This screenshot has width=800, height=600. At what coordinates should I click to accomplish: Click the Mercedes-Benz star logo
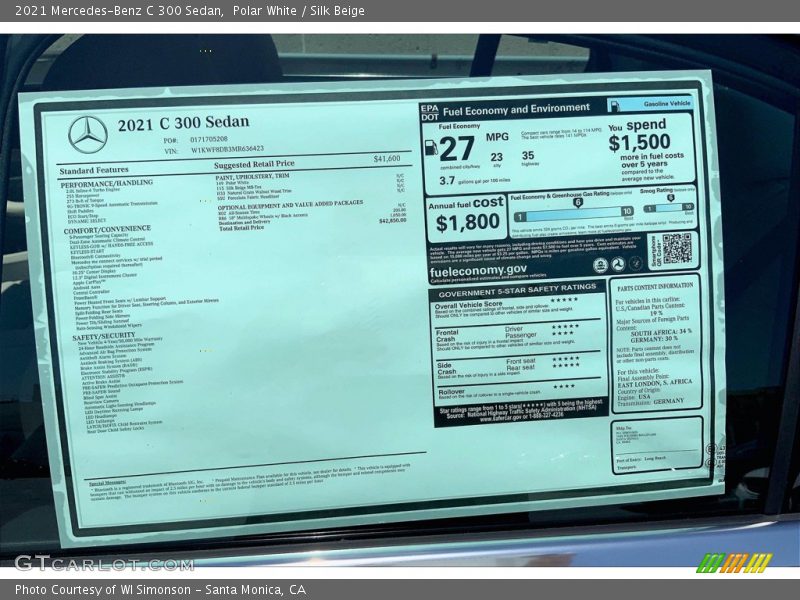click(x=88, y=135)
